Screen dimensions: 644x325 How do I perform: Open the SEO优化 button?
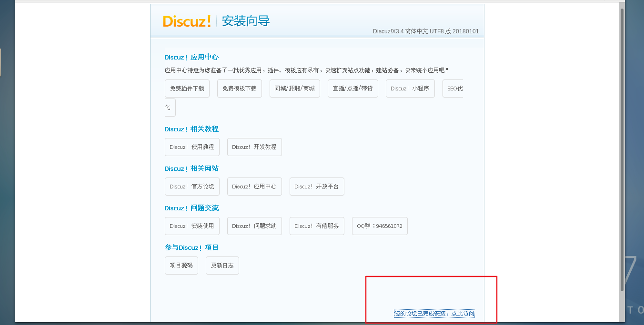(453, 89)
